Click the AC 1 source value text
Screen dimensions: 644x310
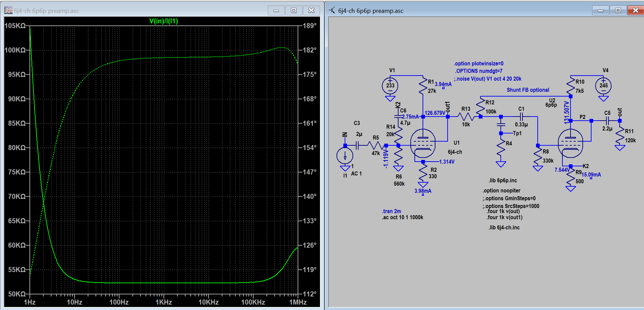pos(356,174)
